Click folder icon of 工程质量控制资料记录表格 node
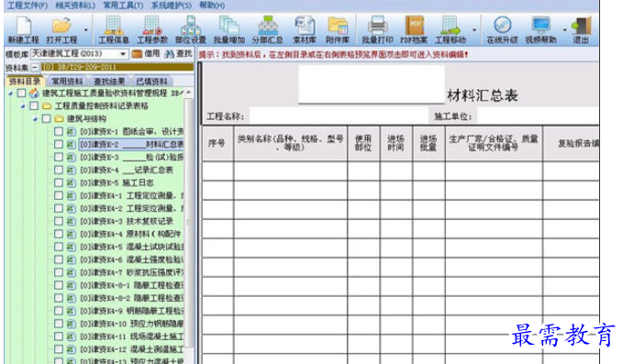Screen dimensions: 623x364 point(47,106)
